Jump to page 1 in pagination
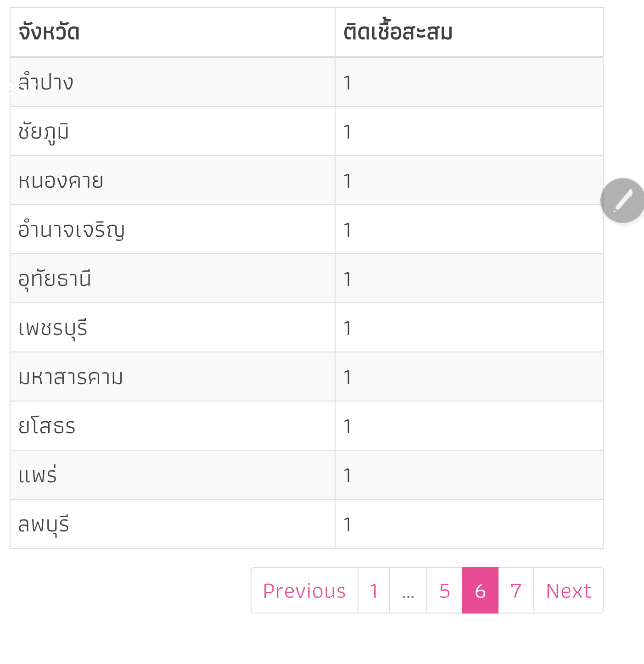This screenshot has width=644, height=664. point(374,591)
